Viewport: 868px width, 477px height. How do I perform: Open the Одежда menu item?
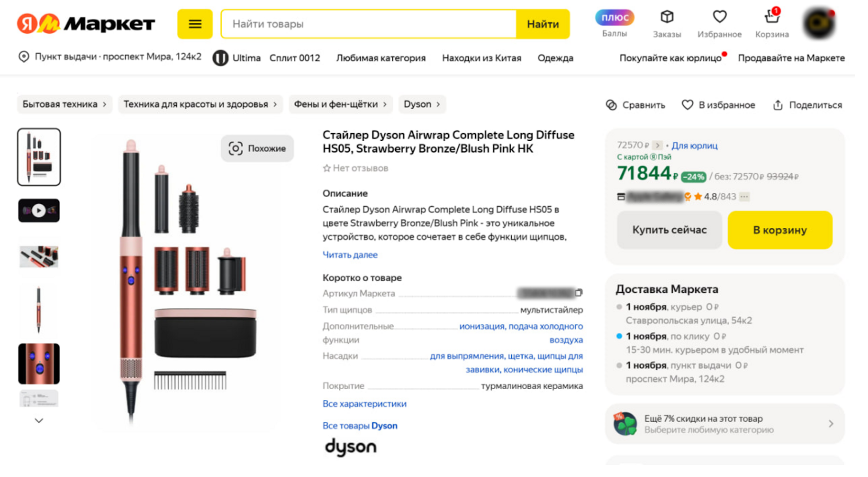pyautogui.click(x=555, y=58)
